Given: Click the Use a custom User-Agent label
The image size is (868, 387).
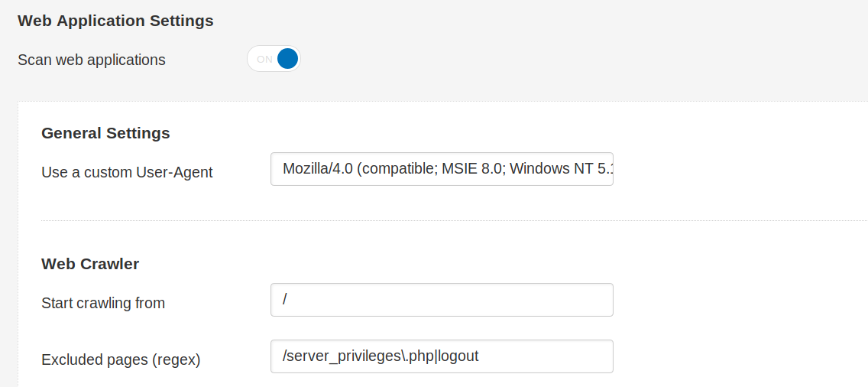Looking at the screenshot, I should (x=127, y=172).
